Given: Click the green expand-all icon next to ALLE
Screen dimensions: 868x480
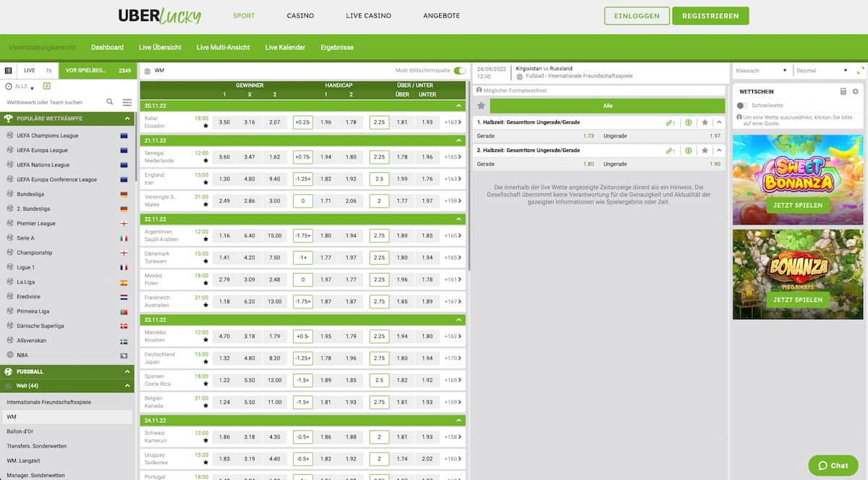Looking at the screenshot, I should tap(47, 86).
